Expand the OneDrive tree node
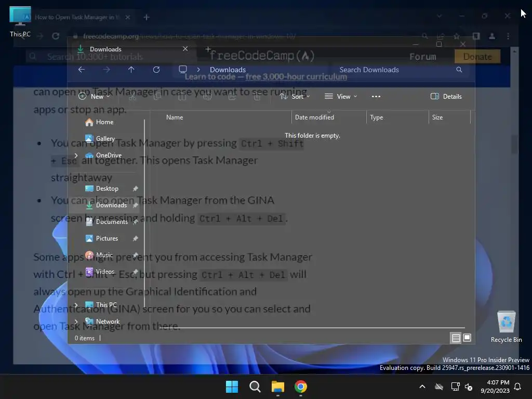 coord(76,155)
